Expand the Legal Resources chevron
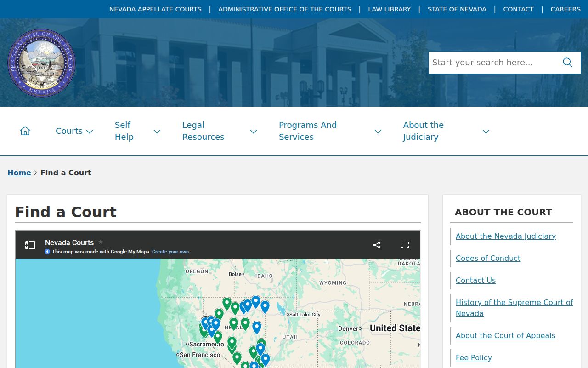Screen dimensions: 588x368 (x=254, y=132)
